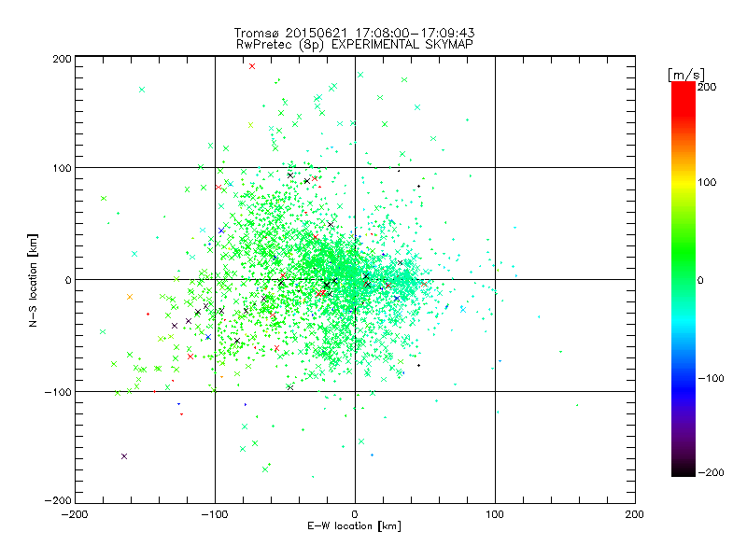
Task: Click the 'E-W location [km]' axis label
Action: (354, 525)
